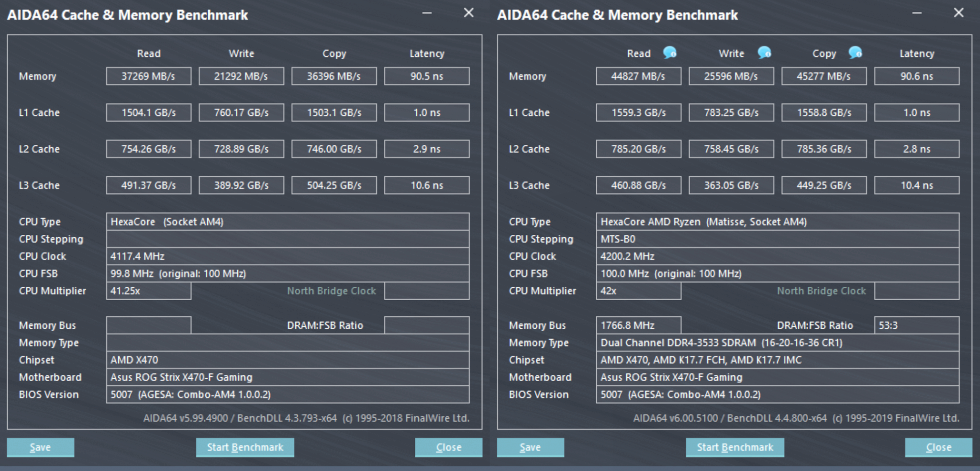The width and height of the screenshot is (980, 471).
Task: Click the 1504.1 GB/s L1 read value
Action: [x=149, y=112]
